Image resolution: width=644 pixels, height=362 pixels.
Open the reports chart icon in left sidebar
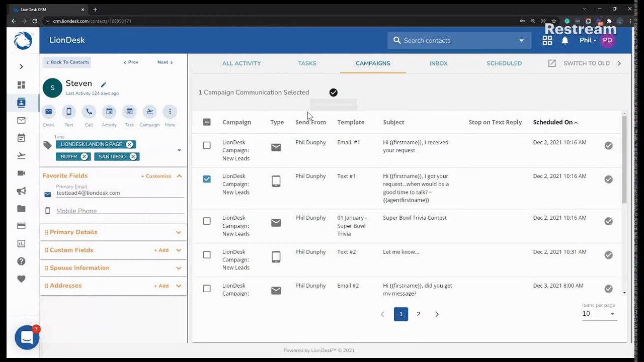click(x=21, y=244)
